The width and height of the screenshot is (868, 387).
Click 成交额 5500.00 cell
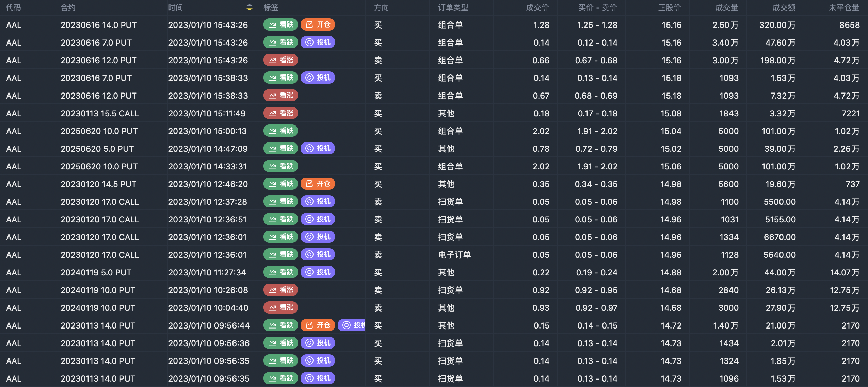[x=780, y=202]
